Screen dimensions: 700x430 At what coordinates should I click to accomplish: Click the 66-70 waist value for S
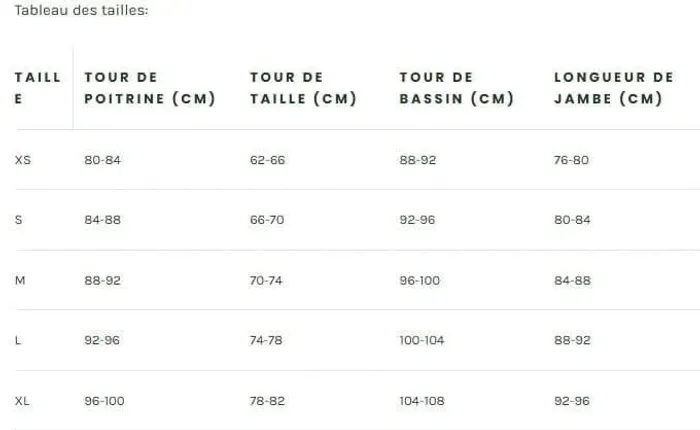[x=267, y=220]
